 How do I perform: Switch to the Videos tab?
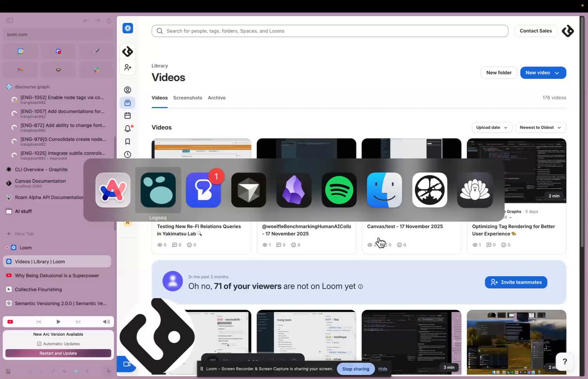tap(159, 98)
